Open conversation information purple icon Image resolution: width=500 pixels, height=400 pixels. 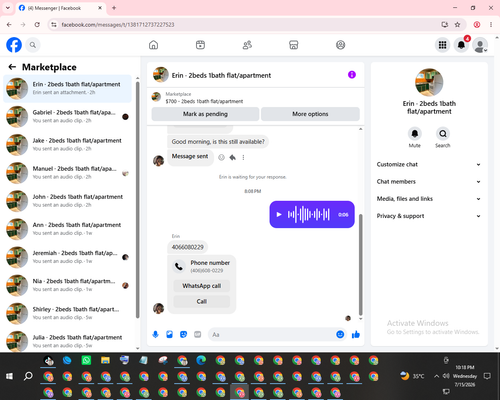pos(352,75)
